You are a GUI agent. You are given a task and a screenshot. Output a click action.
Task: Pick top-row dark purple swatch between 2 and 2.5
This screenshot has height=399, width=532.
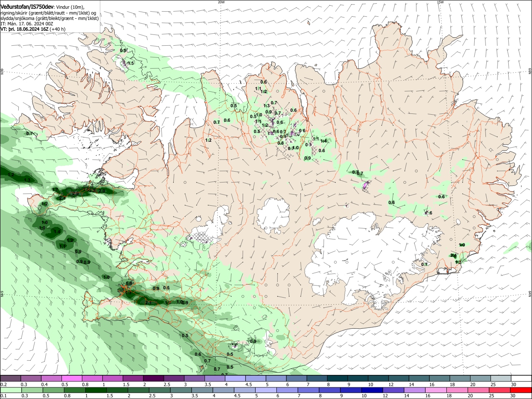coord(153,378)
